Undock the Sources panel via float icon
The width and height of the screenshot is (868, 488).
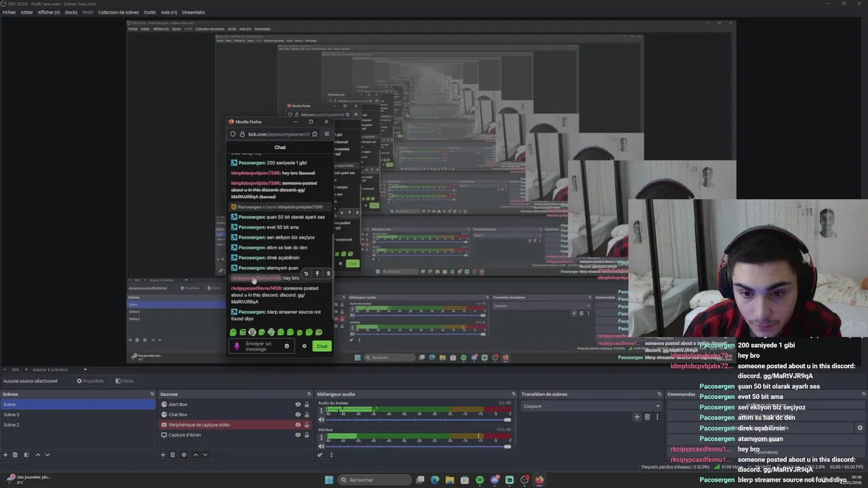click(x=309, y=394)
